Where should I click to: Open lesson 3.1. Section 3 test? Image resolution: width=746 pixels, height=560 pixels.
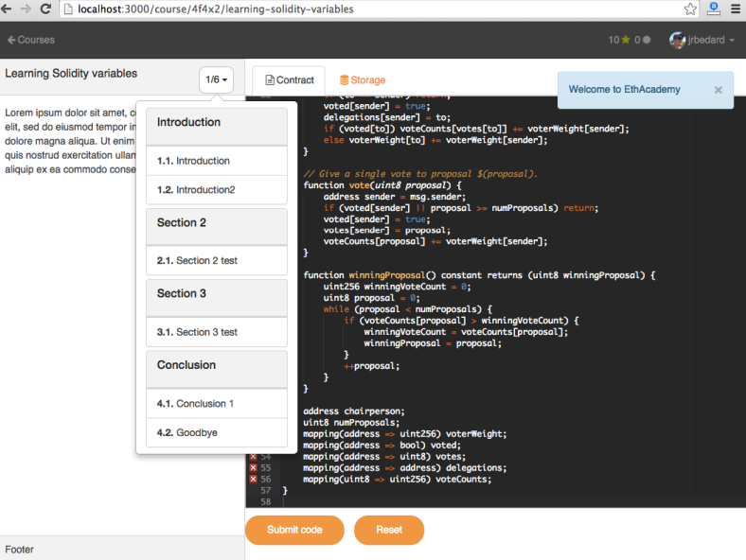click(217, 332)
